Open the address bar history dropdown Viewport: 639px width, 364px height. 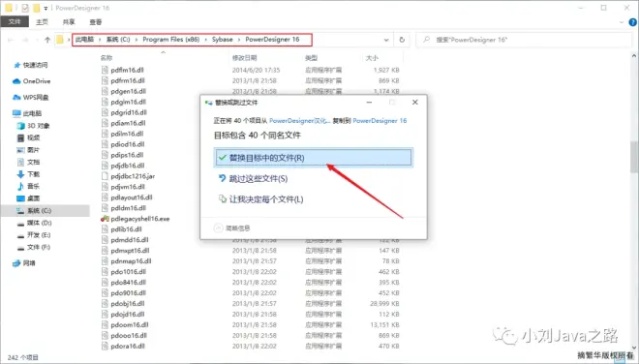coord(386,40)
